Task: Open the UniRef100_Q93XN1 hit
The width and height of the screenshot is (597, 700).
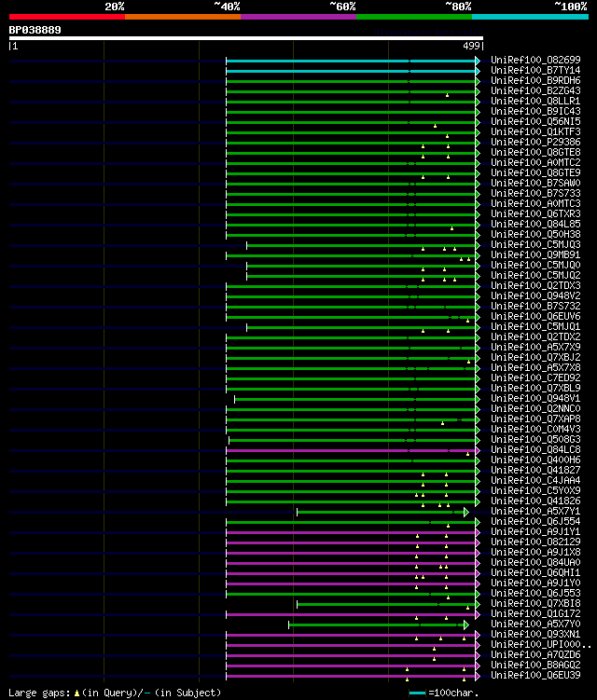Action: (x=535, y=635)
